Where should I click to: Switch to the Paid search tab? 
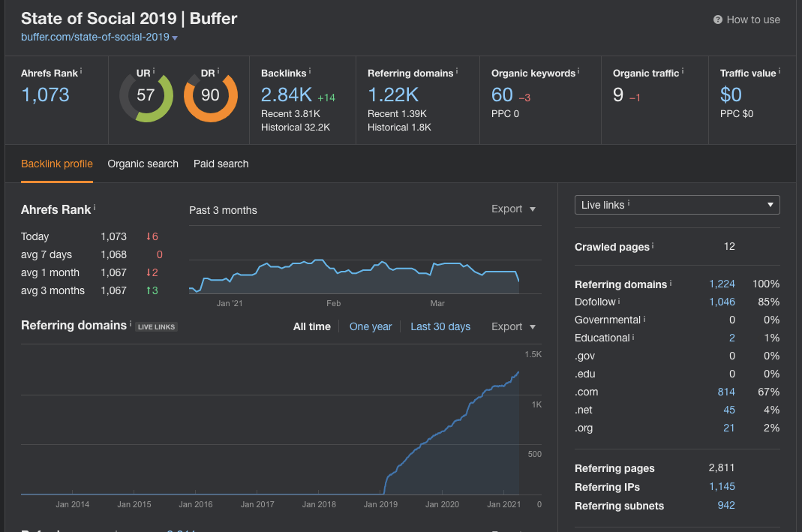(x=221, y=164)
